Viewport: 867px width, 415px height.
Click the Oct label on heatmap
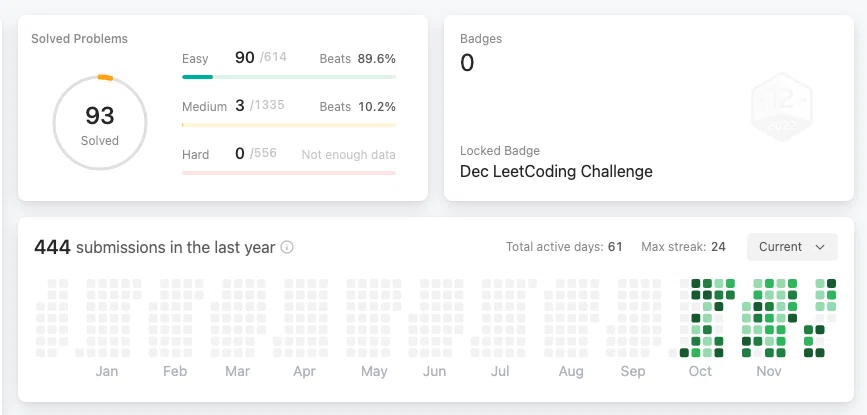700,371
